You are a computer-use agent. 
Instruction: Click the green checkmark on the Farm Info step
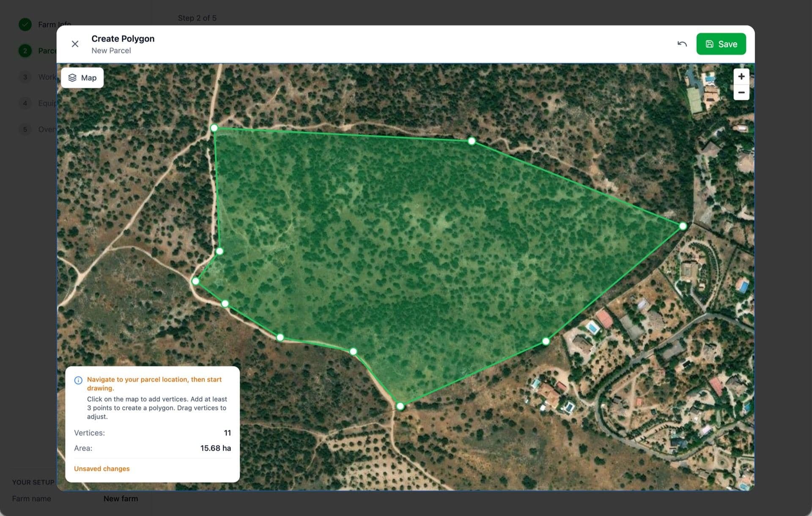point(25,25)
